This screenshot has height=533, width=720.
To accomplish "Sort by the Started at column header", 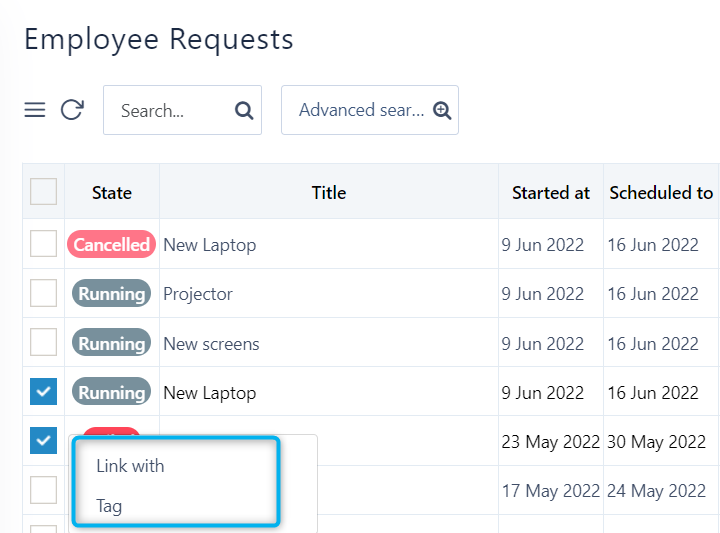I will [x=551, y=193].
